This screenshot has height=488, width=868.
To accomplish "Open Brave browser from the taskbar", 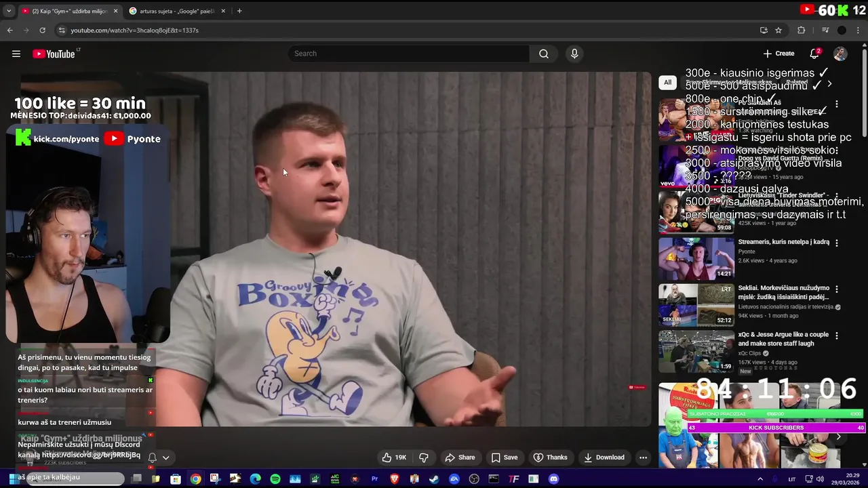I will [394, 479].
